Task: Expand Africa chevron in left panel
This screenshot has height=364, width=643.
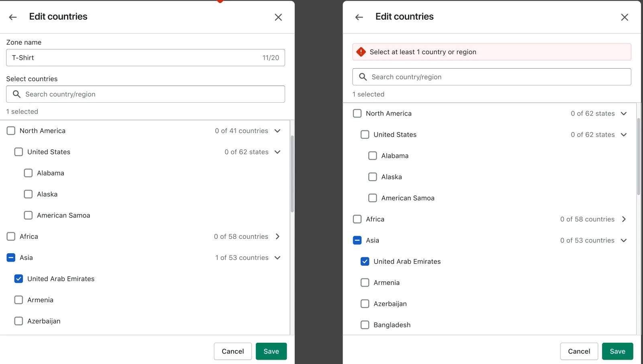Action: pyautogui.click(x=278, y=236)
